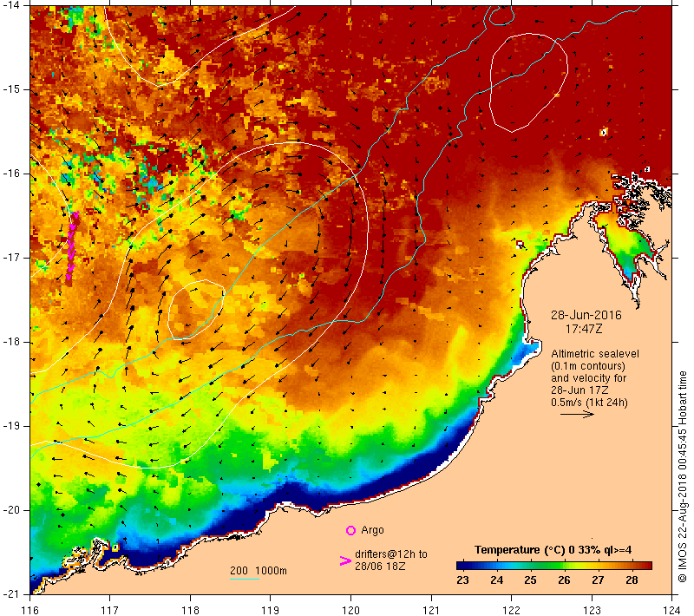Click the longitude axis label '116'
This screenshot has height=616, width=694.
click(29, 610)
